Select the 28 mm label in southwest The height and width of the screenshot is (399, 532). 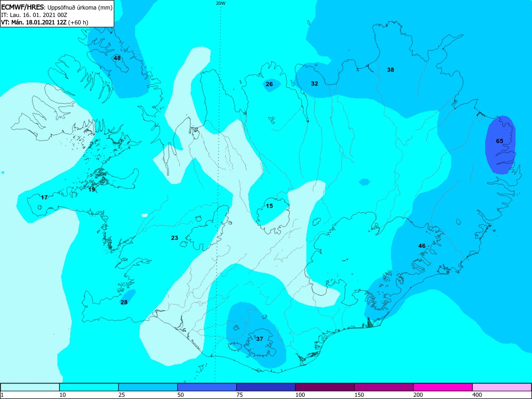(124, 302)
